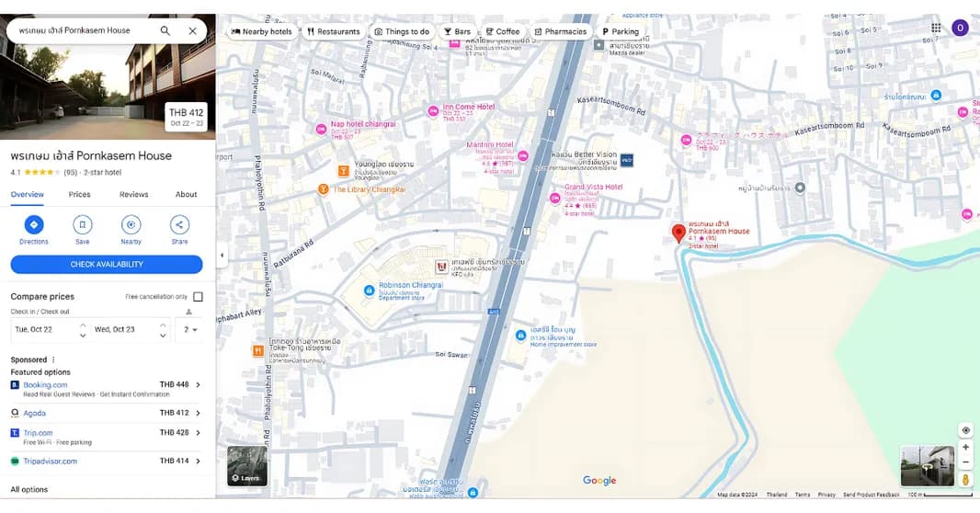Increase the check-out date arrow
The width and height of the screenshot is (980, 513).
(x=163, y=325)
